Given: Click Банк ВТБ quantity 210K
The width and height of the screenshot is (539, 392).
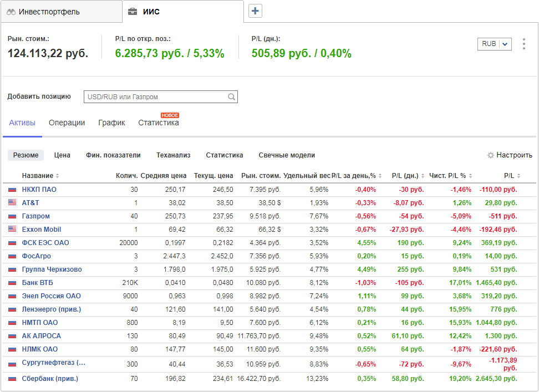Looking at the screenshot, I should click(x=130, y=283).
